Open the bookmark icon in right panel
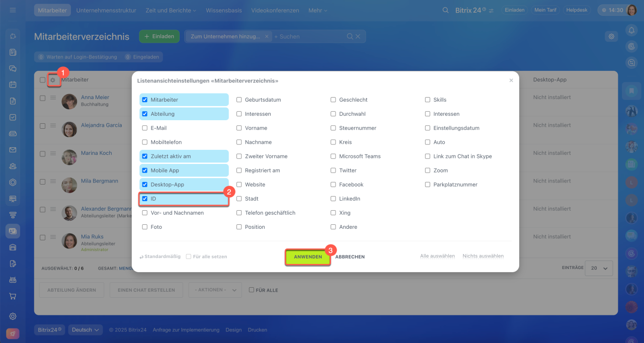This screenshot has height=343, width=644. coord(631,91)
